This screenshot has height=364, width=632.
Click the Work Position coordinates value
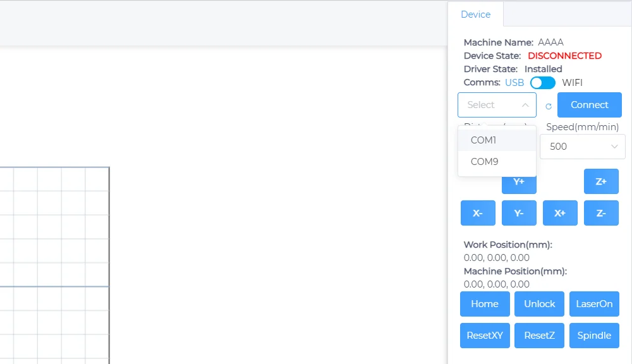pyautogui.click(x=497, y=258)
